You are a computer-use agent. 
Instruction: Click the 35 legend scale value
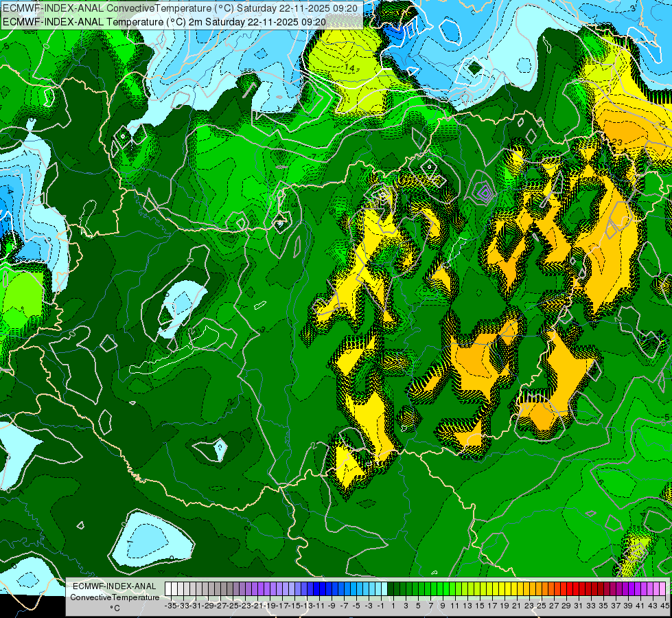click(x=603, y=606)
